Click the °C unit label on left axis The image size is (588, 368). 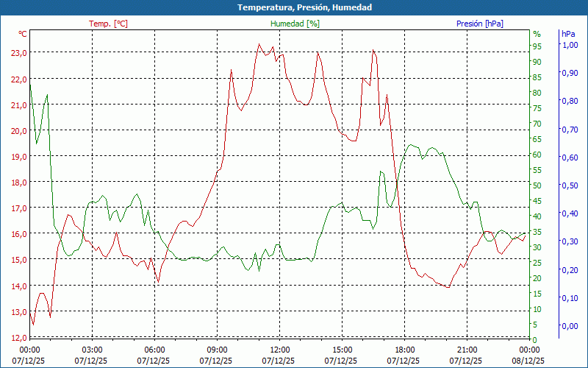coord(22,34)
